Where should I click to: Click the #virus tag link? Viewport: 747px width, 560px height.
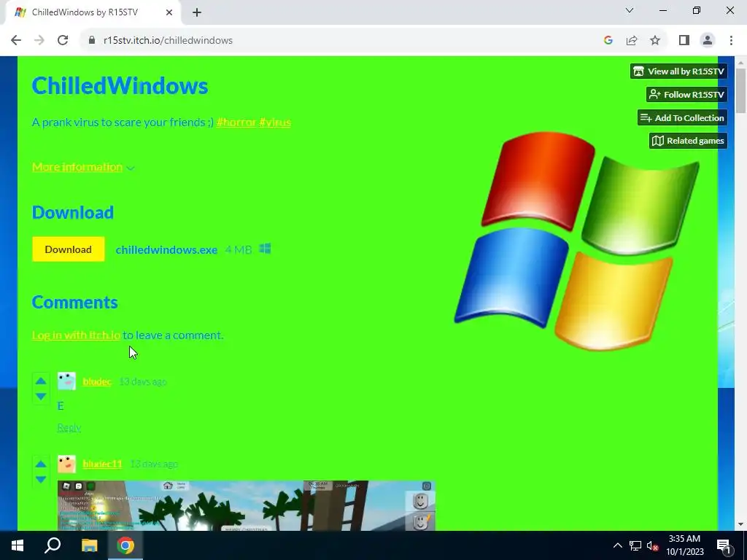point(275,122)
